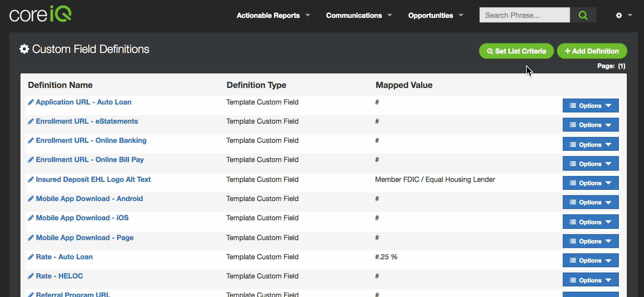Image resolution: width=644 pixels, height=297 pixels.
Task: Click edit pencil next to Rate - HELOC
Action: 31,276
